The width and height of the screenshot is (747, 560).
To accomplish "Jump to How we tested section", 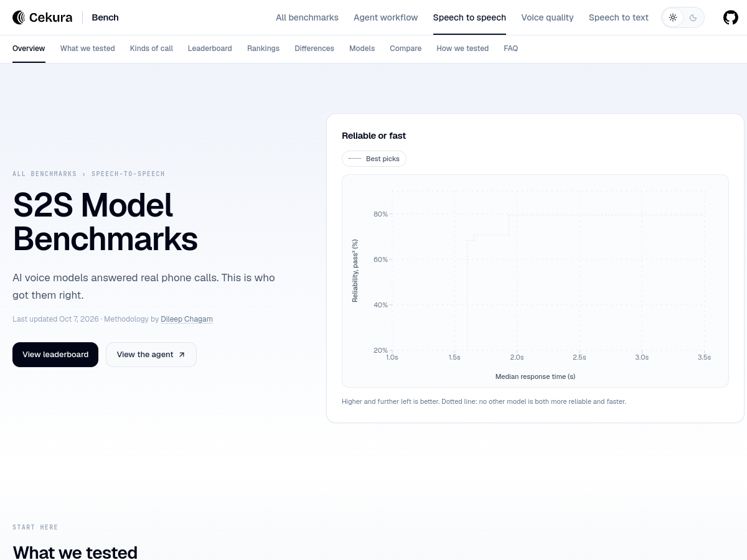I will point(463,49).
